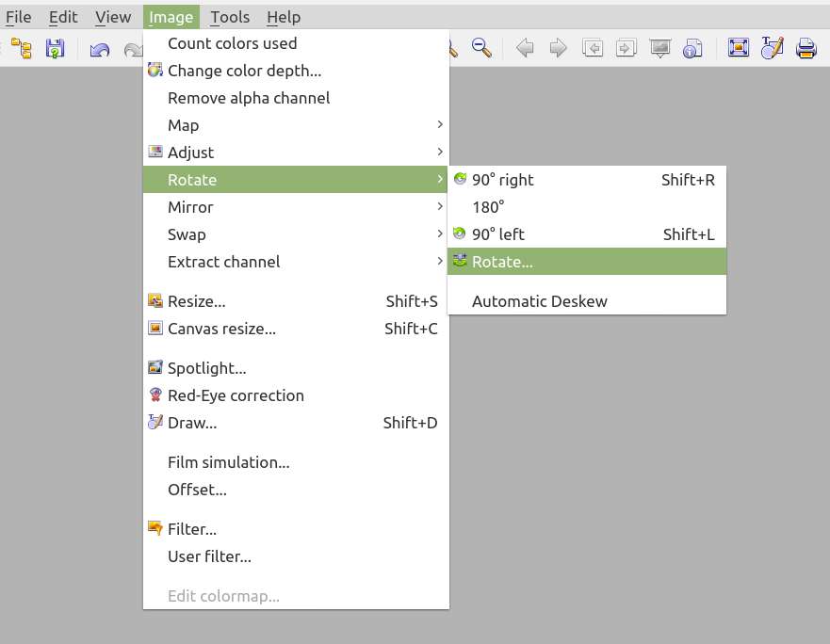The width and height of the screenshot is (830, 644).
Task: Open the Tools menu
Action: [x=230, y=17]
